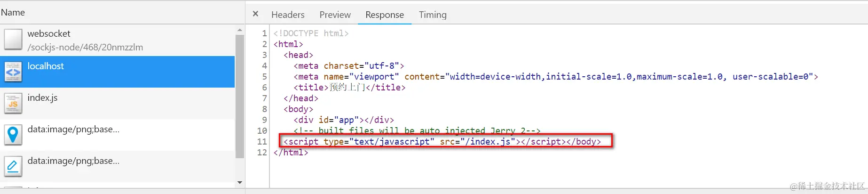Click the title tag line
The height and width of the screenshot is (194, 868).
point(349,88)
